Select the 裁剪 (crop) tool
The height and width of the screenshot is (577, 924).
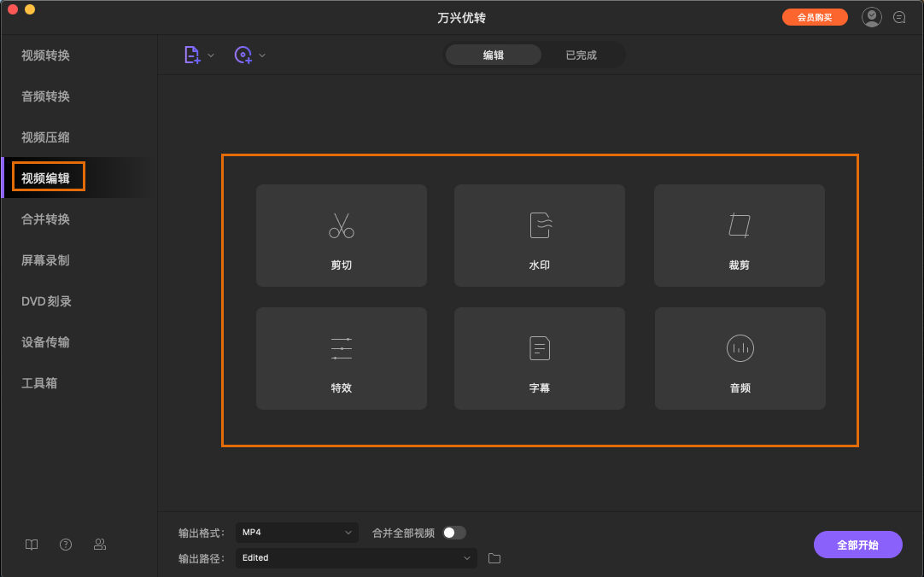739,236
